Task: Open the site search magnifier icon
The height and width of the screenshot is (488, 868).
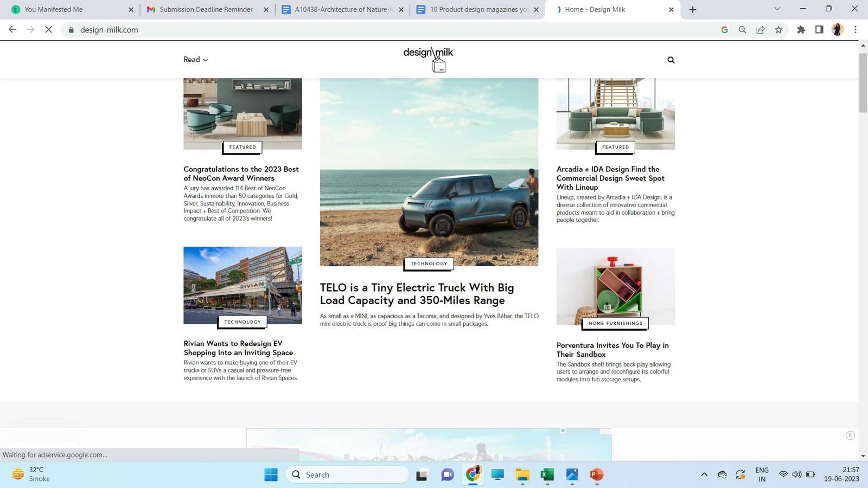Action: point(671,60)
